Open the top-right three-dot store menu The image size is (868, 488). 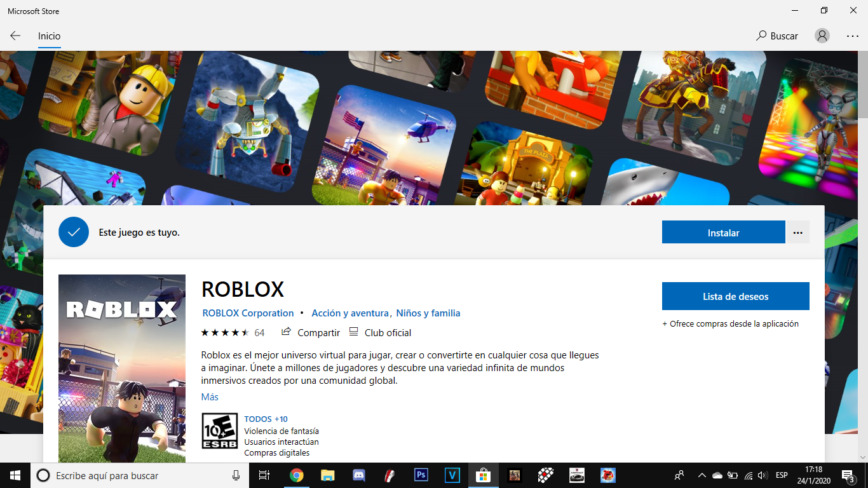coord(853,36)
